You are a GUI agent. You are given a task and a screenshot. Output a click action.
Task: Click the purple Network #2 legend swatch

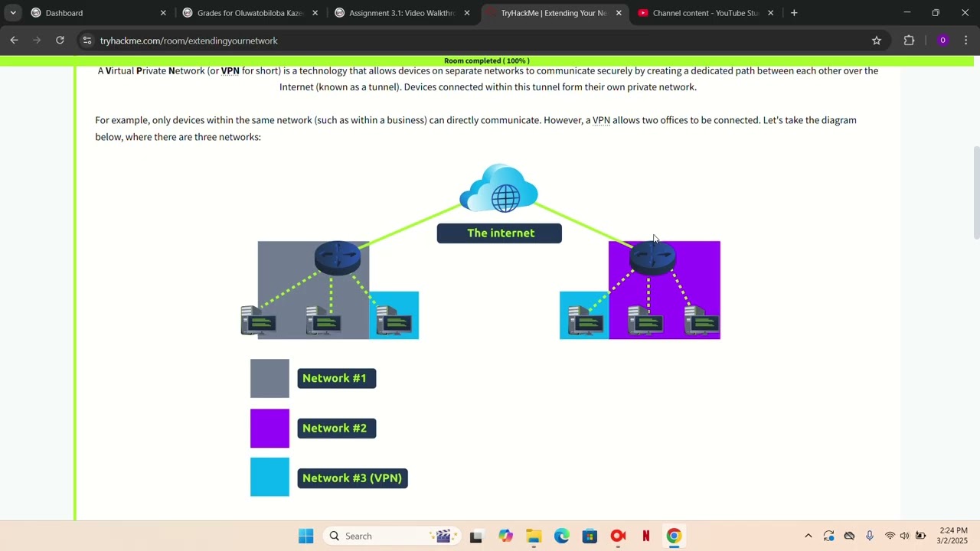coord(269,428)
